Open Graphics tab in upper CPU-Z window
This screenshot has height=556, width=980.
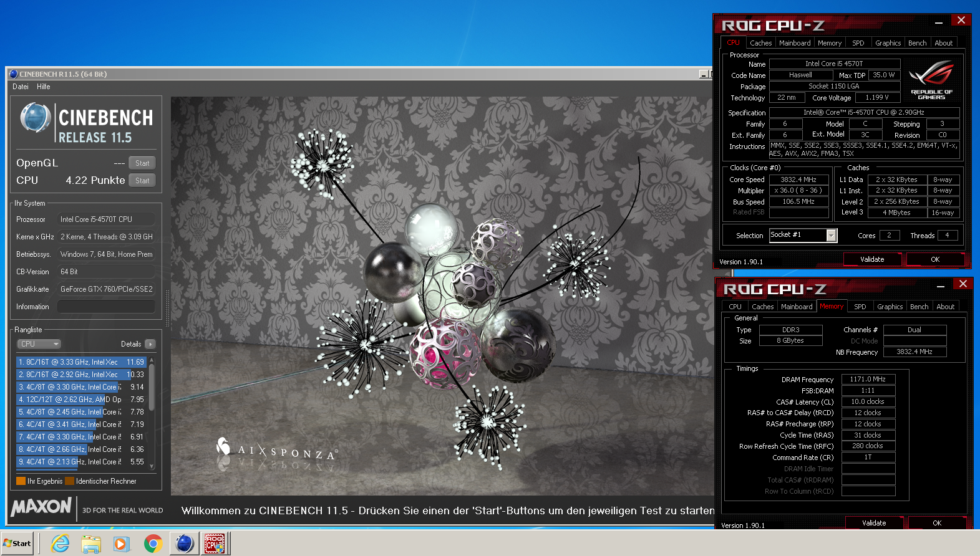pyautogui.click(x=888, y=43)
